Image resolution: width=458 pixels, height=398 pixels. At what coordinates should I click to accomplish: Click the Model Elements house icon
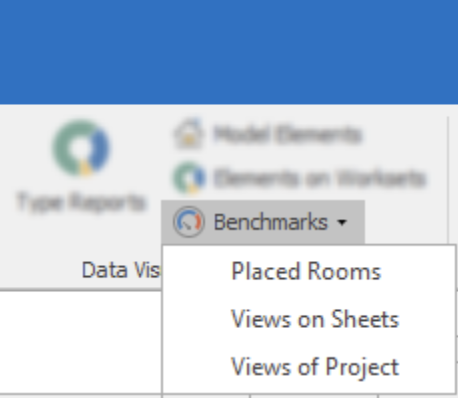click(188, 133)
